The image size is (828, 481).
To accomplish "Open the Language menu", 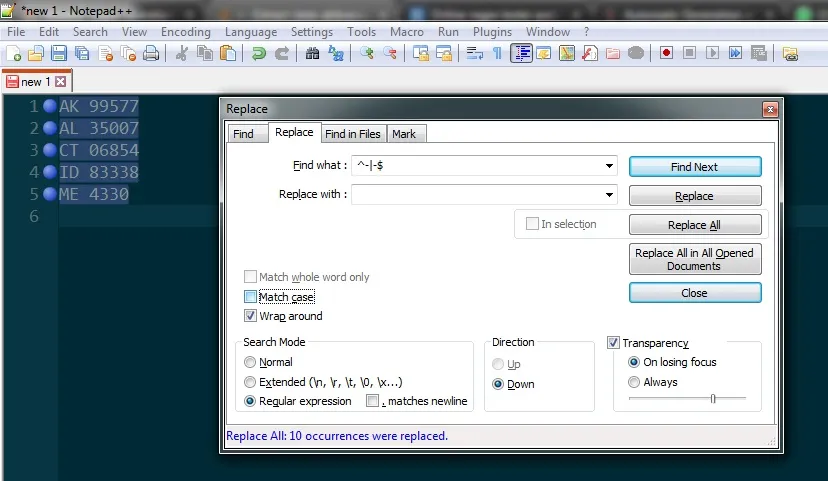I will (x=251, y=32).
